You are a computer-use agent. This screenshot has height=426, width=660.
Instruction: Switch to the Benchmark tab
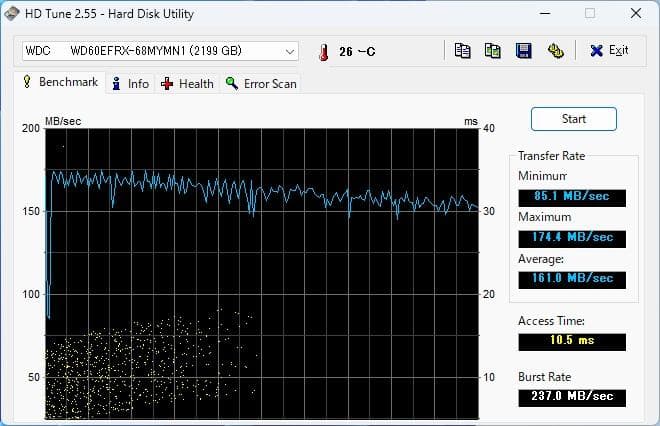point(60,83)
